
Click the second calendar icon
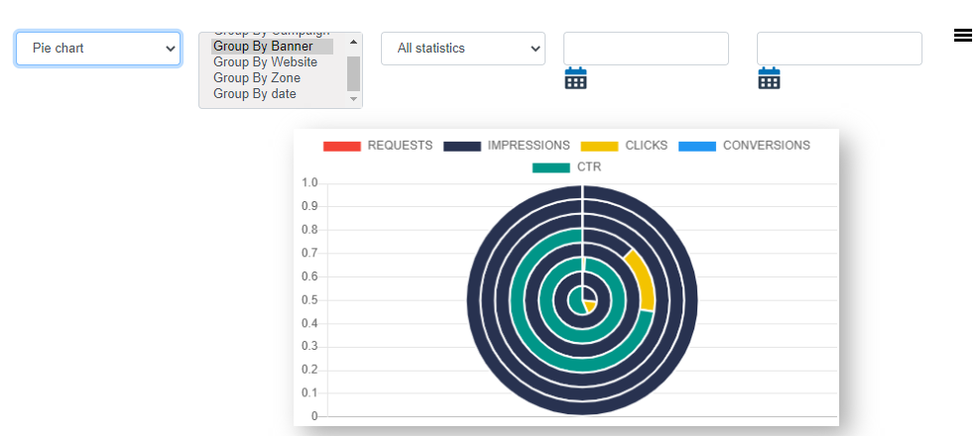point(769,79)
